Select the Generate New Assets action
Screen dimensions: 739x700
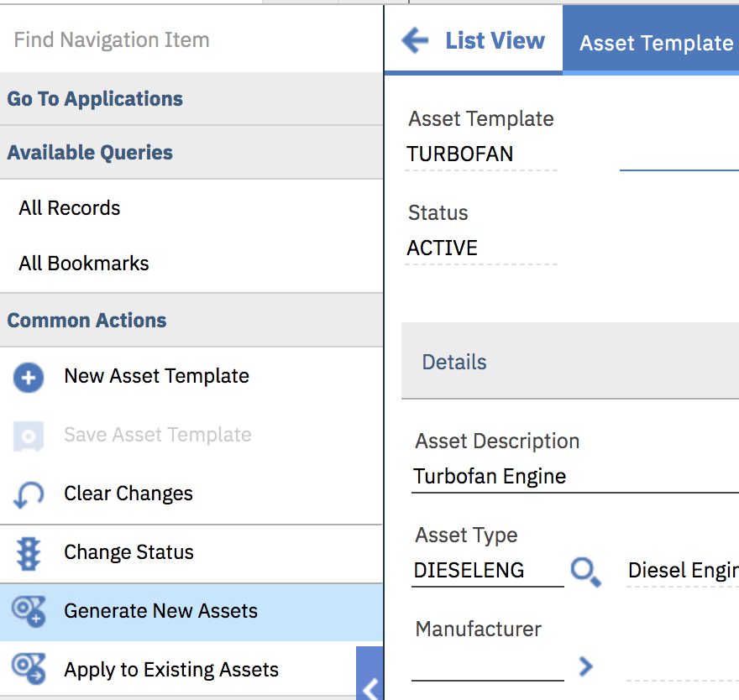[160, 611]
